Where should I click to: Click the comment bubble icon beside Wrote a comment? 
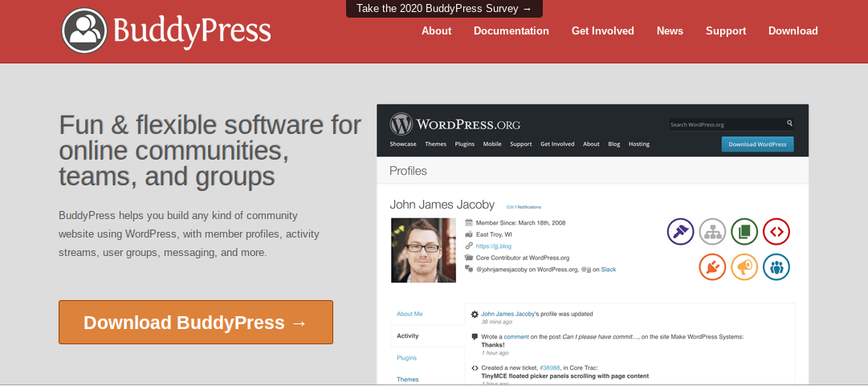pos(475,337)
